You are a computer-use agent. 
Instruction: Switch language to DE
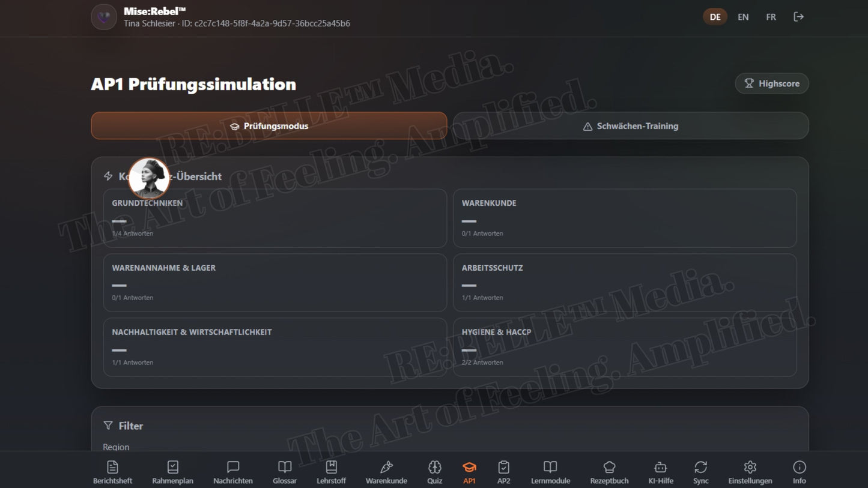tap(715, 17)
